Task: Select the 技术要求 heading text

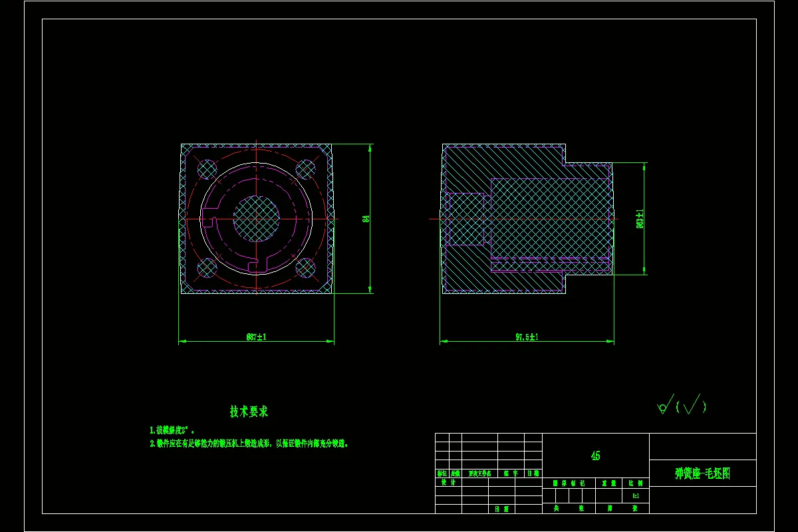Action: [249, 412]
